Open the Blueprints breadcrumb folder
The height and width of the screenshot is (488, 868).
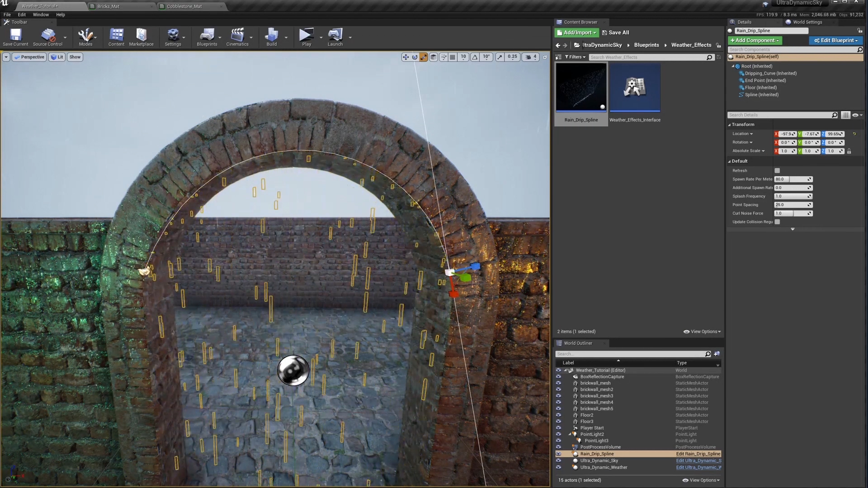point(646,45)
